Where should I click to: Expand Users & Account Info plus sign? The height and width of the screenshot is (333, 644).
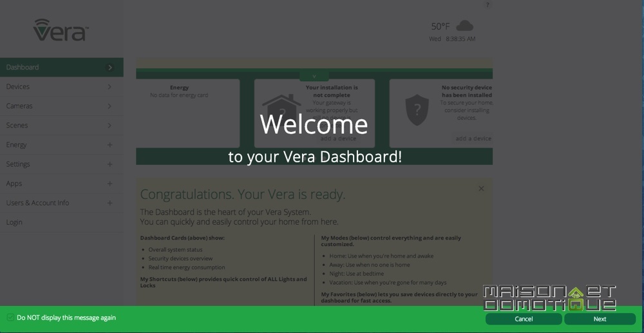(x=109, y=203)
